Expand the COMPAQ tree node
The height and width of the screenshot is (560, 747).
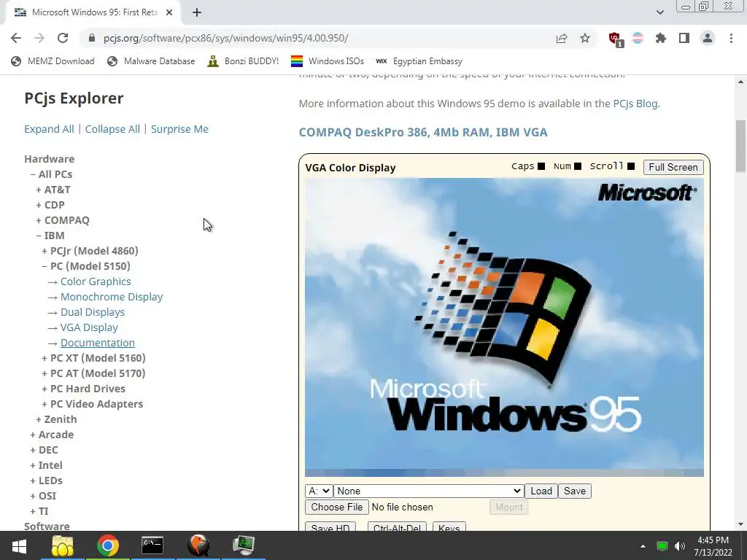63,220
